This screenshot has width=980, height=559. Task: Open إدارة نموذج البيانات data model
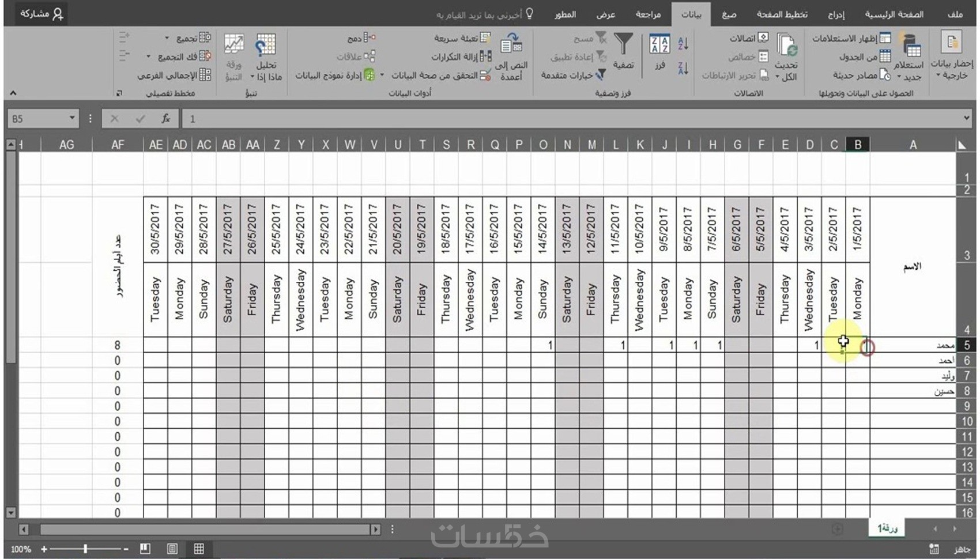[x=336, y=75]
